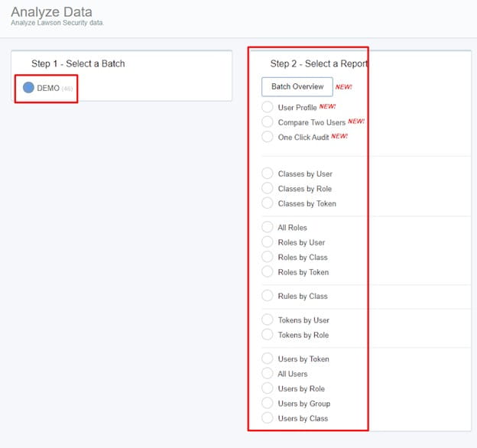Choose the Compare Two Users report

tap(268, 122)
